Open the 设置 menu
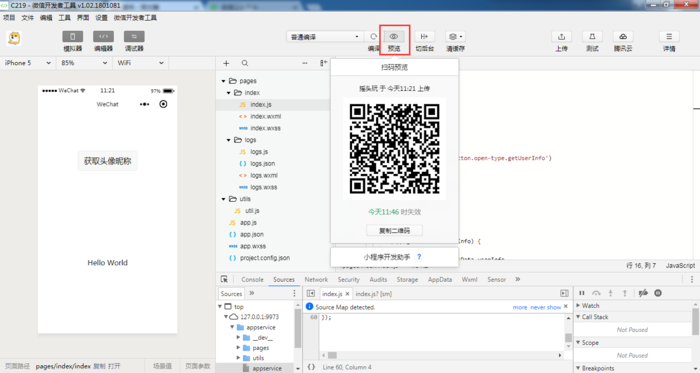Viewport: 700px width, 373px height. coord(101,18)
